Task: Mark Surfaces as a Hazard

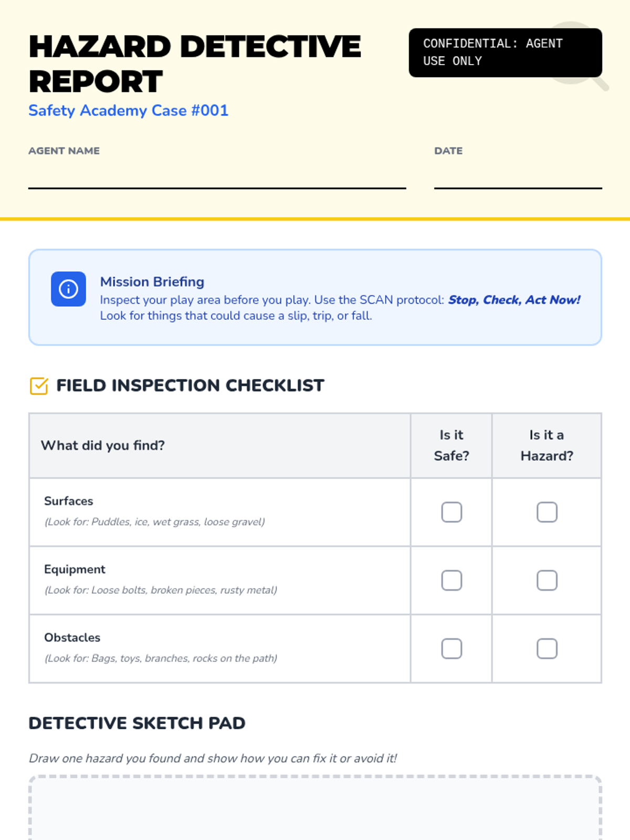Action: point(547,512)
